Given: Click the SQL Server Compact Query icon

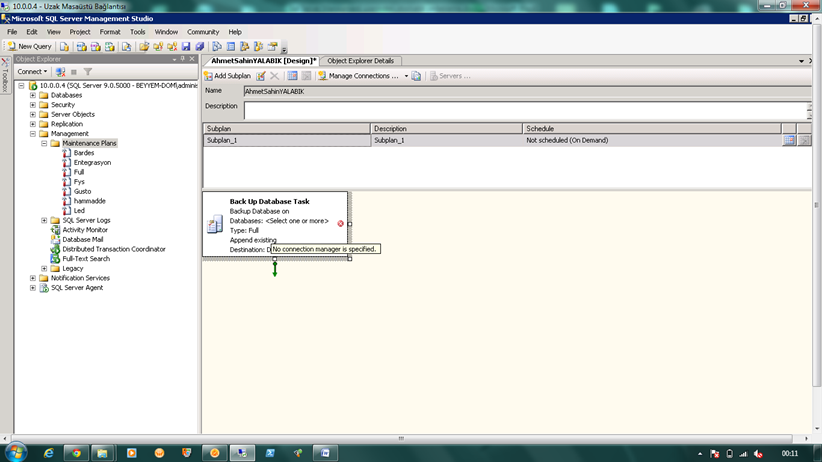Looking at the screenshot, I should [x=126, y=47].
